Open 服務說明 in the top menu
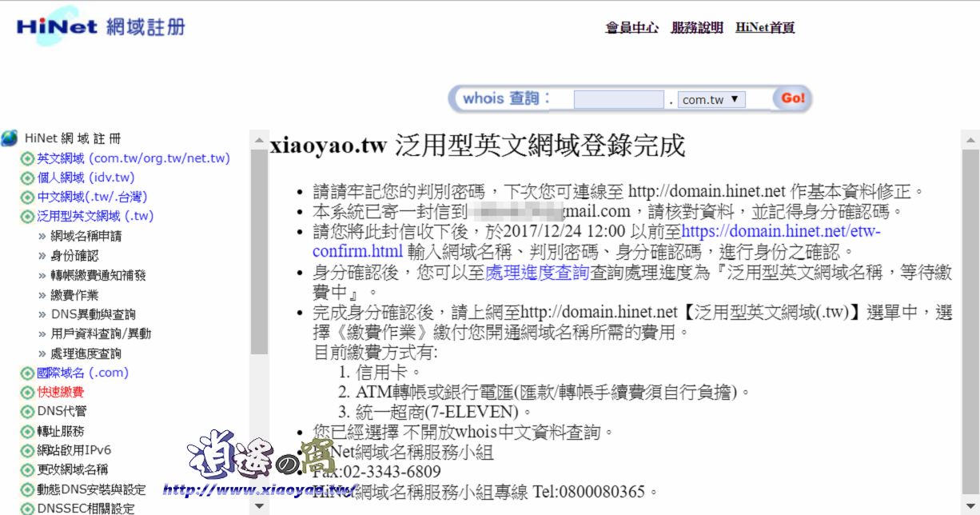 [x=697, y=27]
